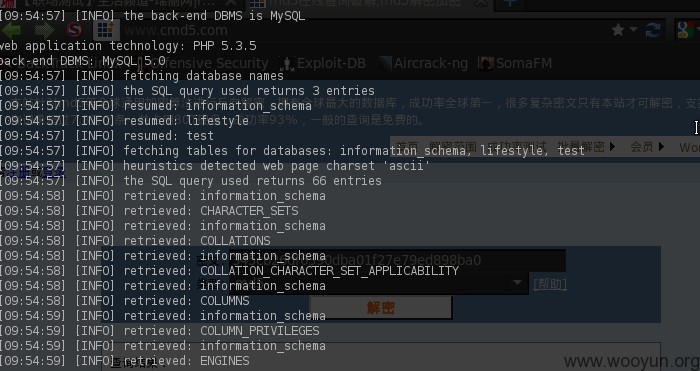
Task: Click the orange 解密 button
Action: coord(381,307)
